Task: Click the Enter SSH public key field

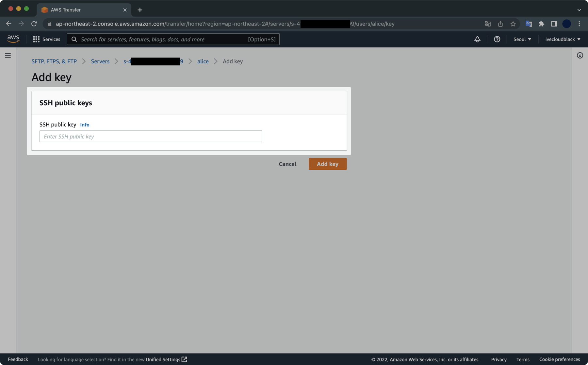Action: click(x=150, y=136)
